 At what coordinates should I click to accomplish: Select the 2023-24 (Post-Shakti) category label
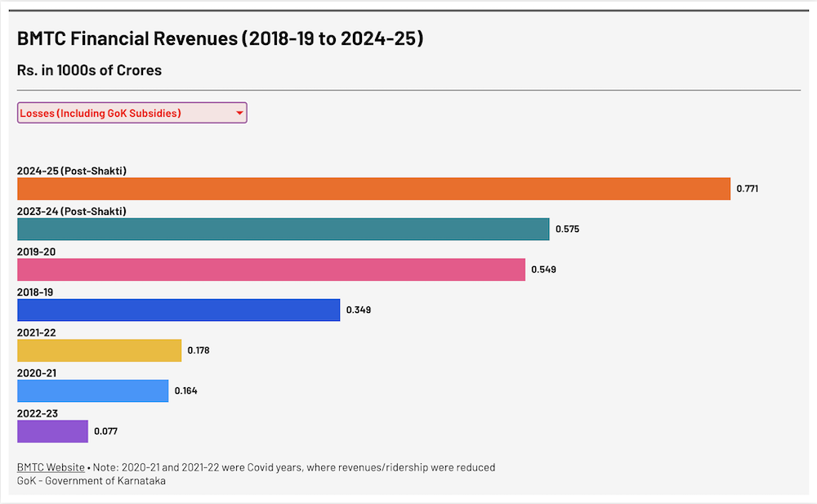(x=72, y=212)
